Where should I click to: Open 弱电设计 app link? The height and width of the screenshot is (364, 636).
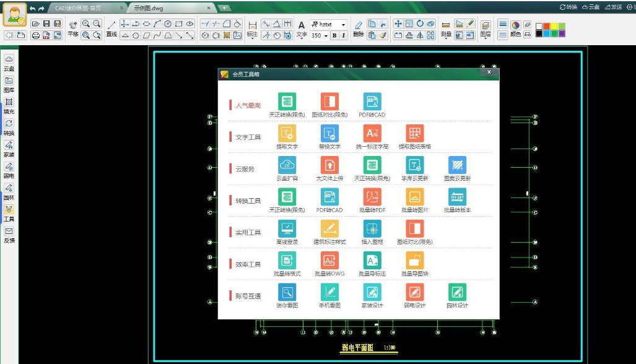414,295
